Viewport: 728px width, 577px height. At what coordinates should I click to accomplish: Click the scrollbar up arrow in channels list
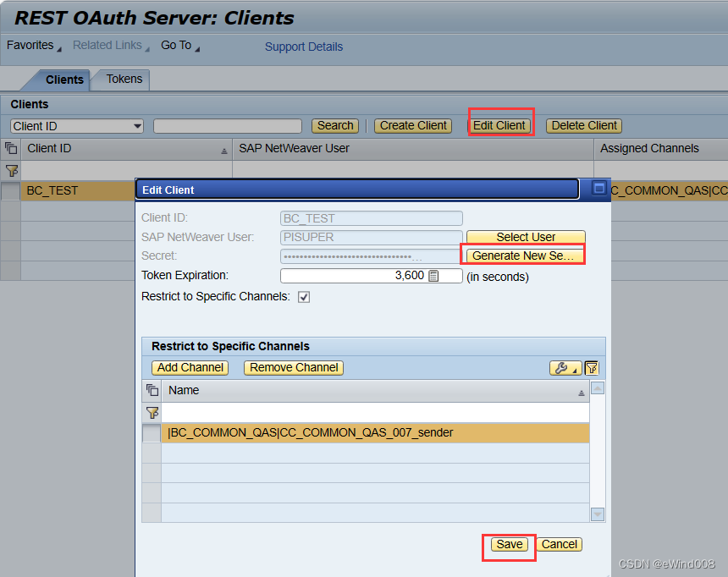[x=597, y=387]
